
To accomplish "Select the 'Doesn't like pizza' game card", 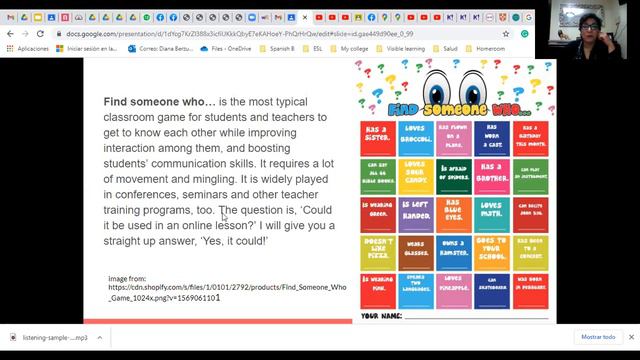I will pos(378,253).
